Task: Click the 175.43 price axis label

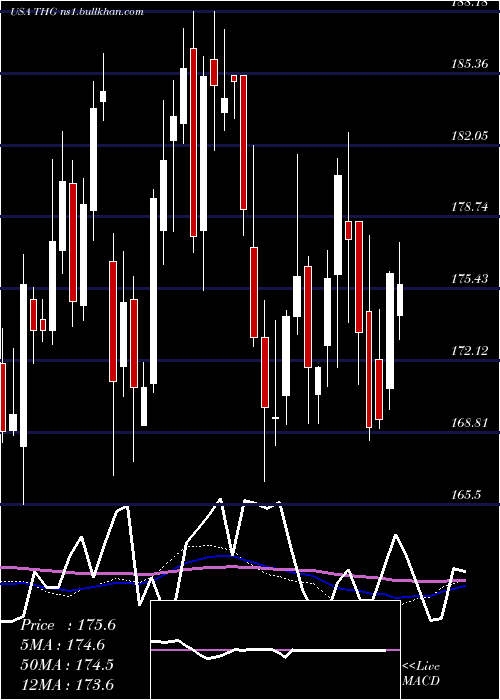Action: coord(469,279)
